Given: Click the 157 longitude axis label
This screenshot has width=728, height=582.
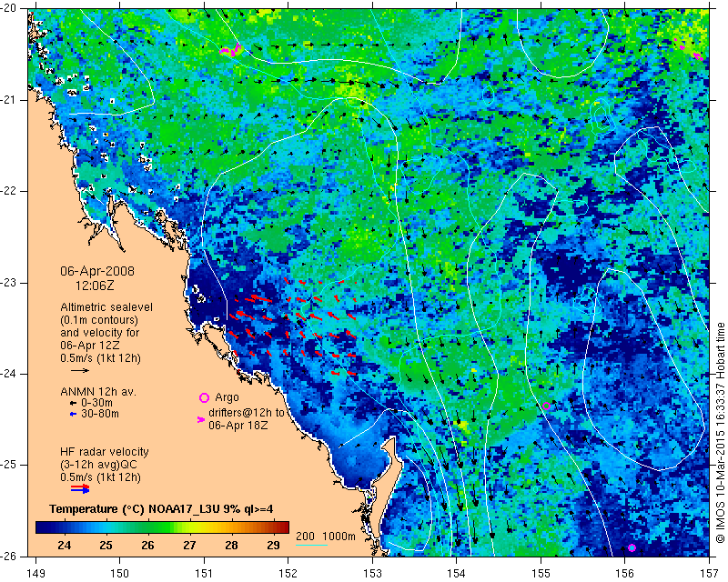Looking at the screenshot, I should (709, 574).
